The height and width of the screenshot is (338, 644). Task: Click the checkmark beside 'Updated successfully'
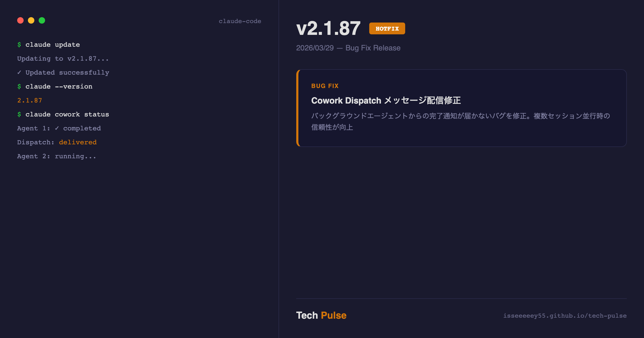coord(19,72)
